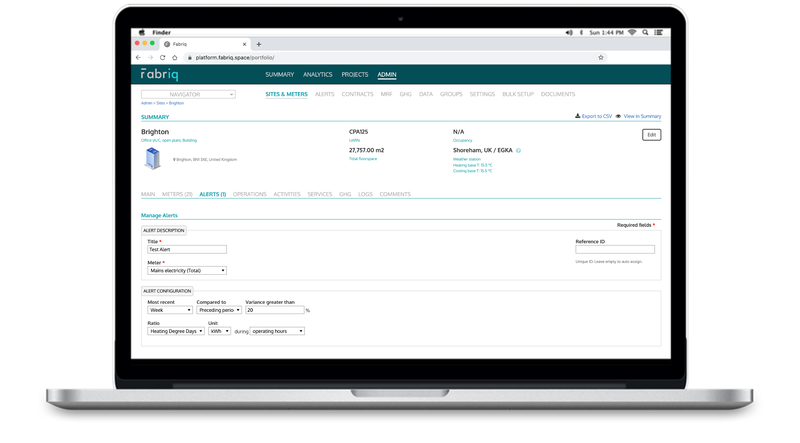Reload the current page

point(162,58)
